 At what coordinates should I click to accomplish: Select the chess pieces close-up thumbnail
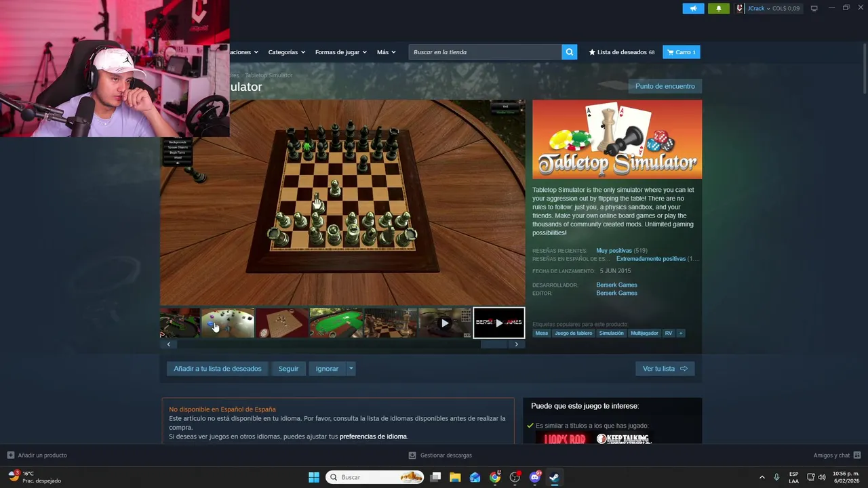(x=391, y=323)
